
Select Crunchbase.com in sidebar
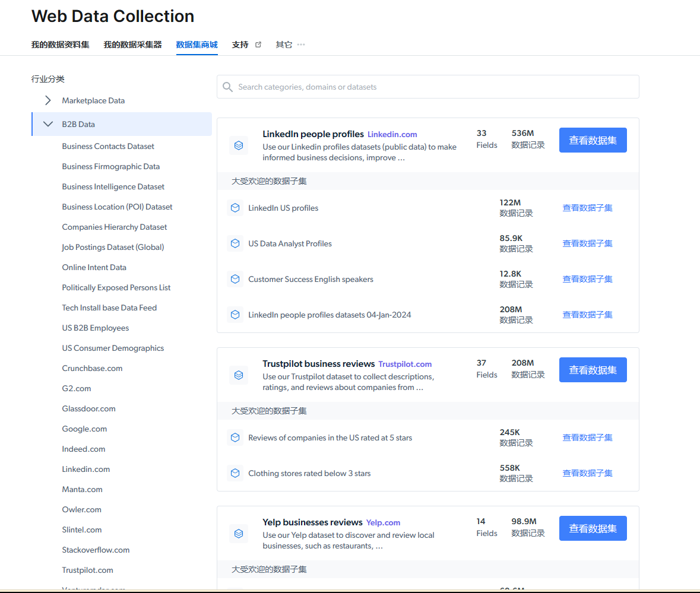point(92,369)
